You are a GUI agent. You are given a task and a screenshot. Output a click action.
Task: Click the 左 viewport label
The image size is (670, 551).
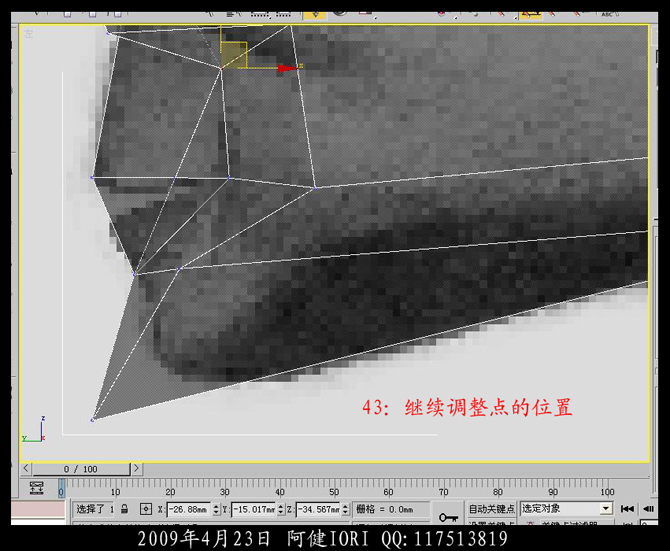point(28,34)
